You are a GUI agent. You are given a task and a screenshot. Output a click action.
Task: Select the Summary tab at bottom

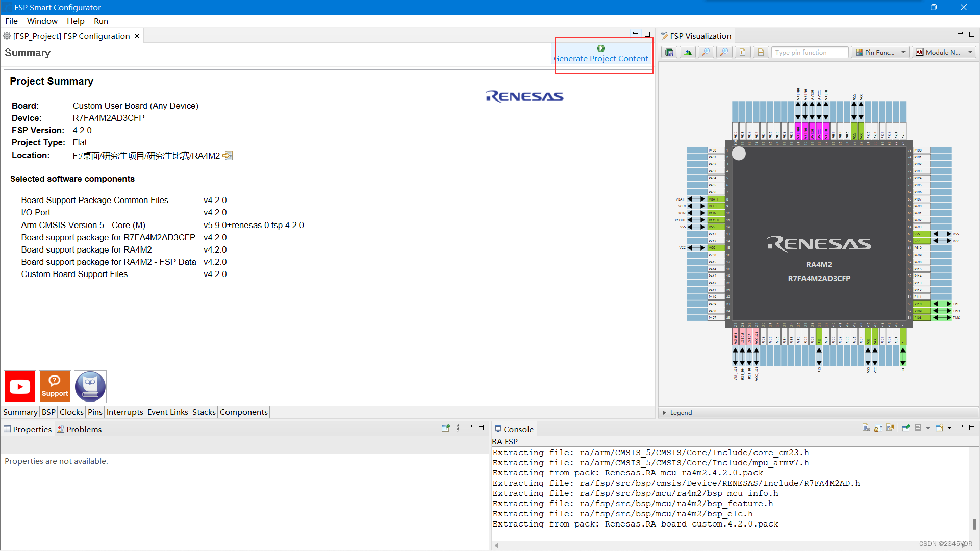[20, 412]
